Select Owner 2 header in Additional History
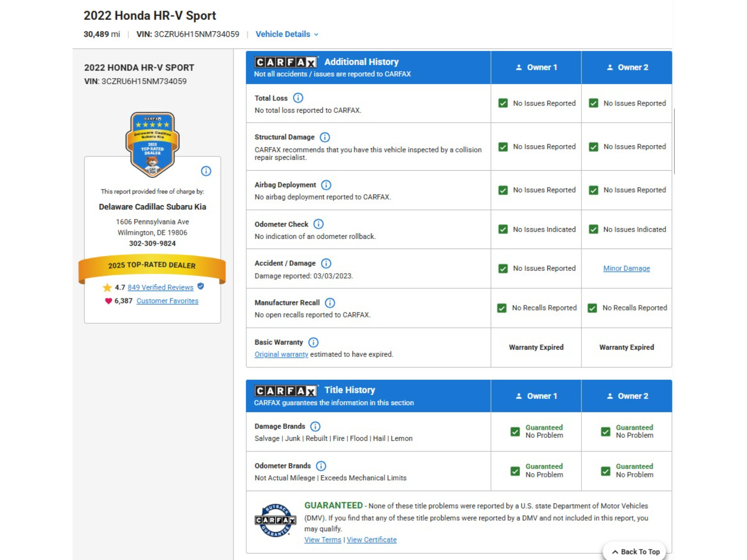Viewport: 747px width, 560px height. [x=627, y=67]
